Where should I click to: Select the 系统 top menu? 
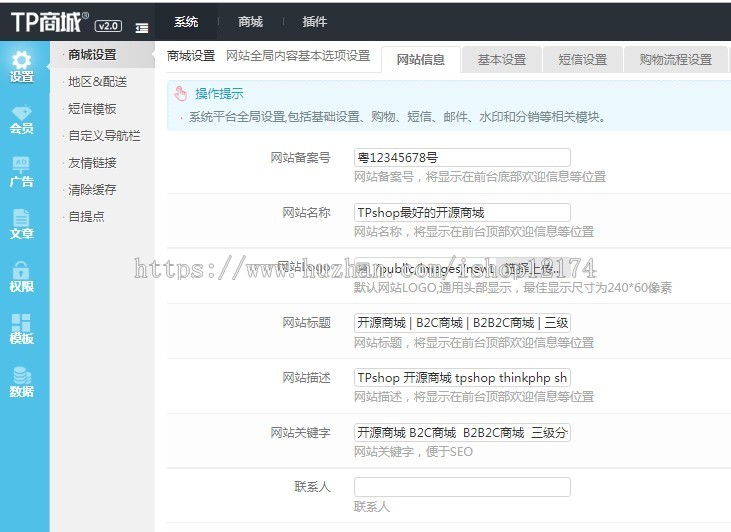[186, 21]
